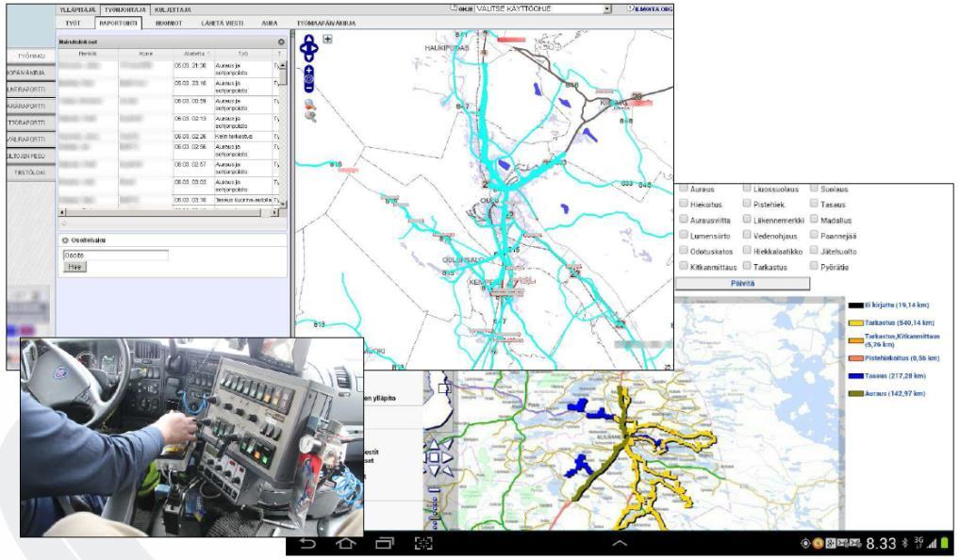Zoom in on the top map

click(309, 71)
